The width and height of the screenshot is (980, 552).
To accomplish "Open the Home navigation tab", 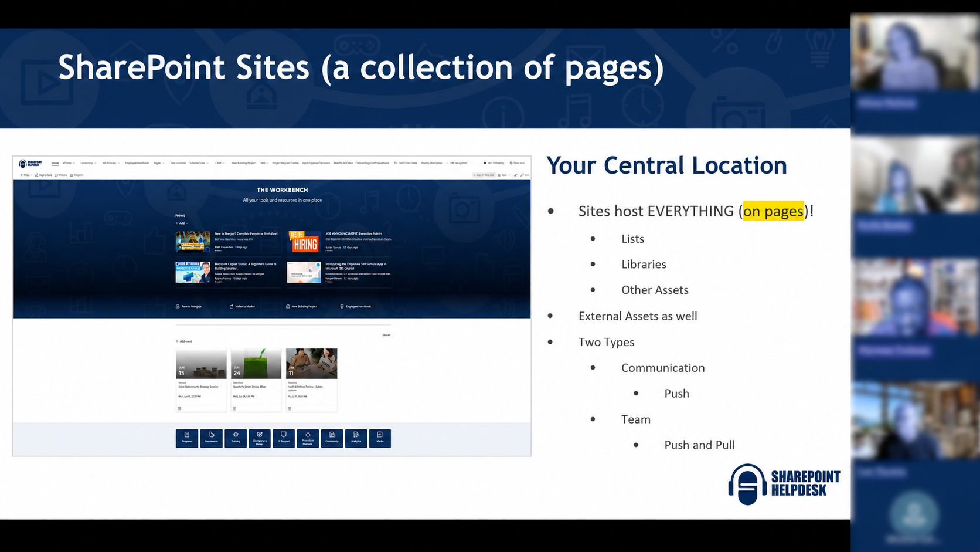I will coord(55,163).
